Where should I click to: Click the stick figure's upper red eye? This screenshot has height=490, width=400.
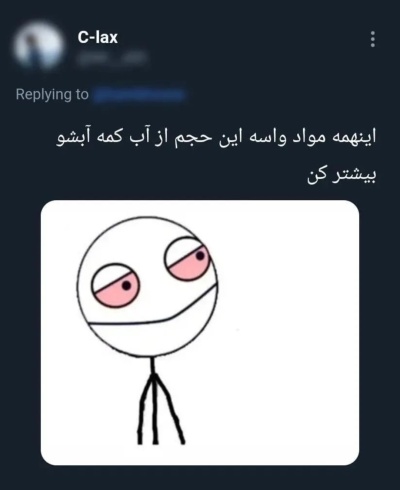(188, 261)
